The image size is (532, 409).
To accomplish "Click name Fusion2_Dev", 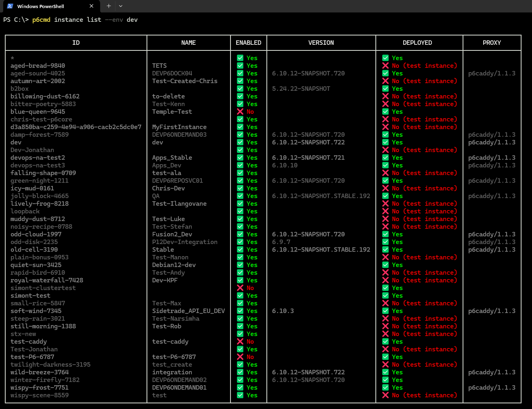I will [172, 234].
